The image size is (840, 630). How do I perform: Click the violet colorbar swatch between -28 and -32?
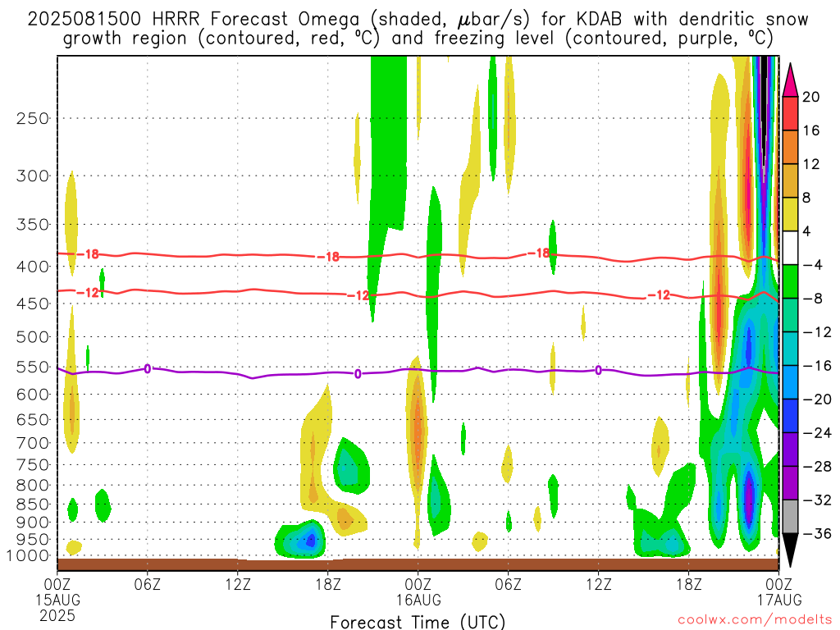(x=790, y=483)
